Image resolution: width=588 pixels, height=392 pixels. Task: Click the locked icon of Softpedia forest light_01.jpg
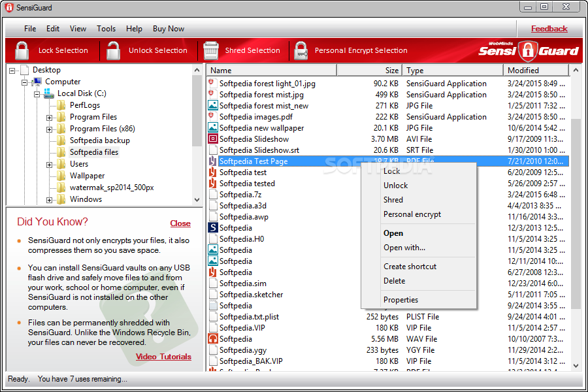coord(212,83)
